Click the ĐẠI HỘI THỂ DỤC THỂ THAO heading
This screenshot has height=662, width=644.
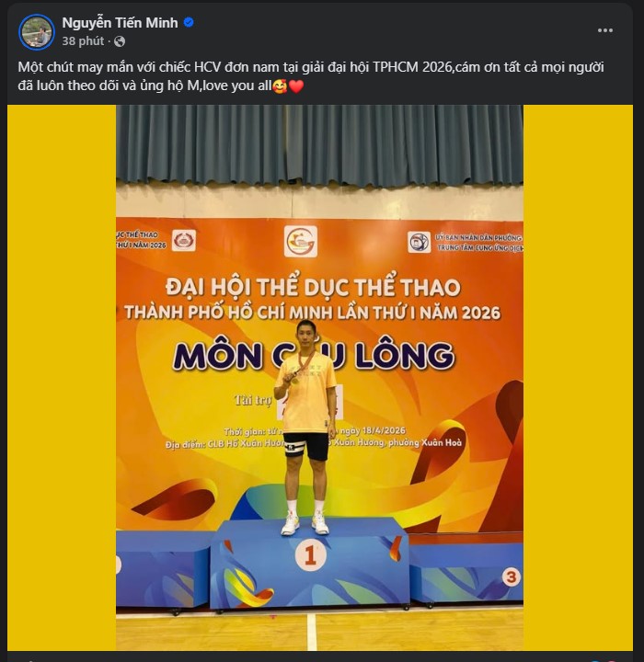(x=313, y=287)
